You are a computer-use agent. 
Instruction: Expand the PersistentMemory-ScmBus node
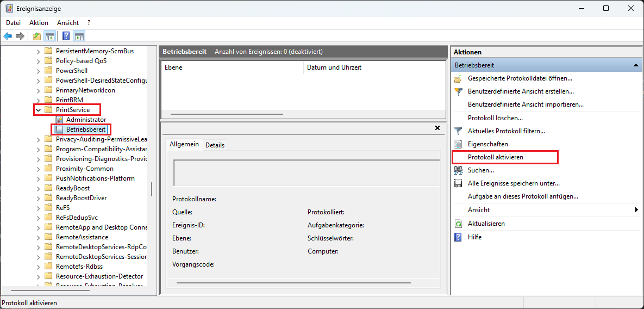click(x=38, y=51)
